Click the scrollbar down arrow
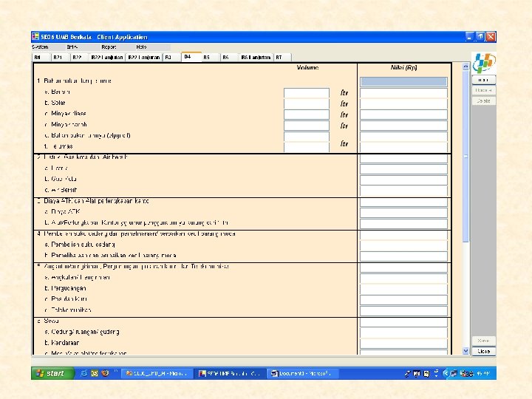Image resolution: width=532 pixels, height=399 pixels. 465,351
